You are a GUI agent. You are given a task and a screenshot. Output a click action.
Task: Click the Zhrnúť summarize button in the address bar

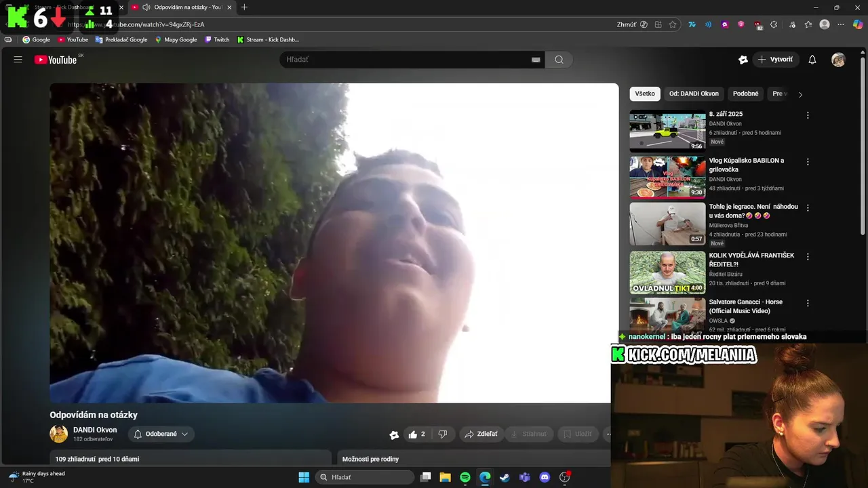(632, 24)
